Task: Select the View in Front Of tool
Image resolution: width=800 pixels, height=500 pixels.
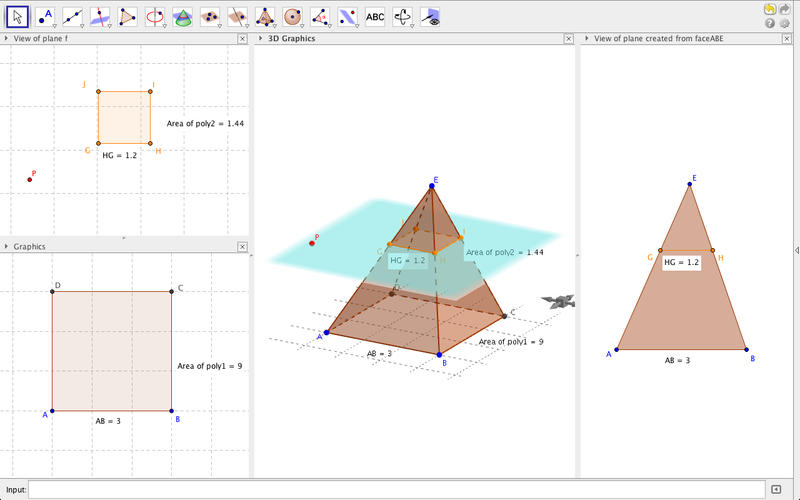Action: tap(430, 16)
